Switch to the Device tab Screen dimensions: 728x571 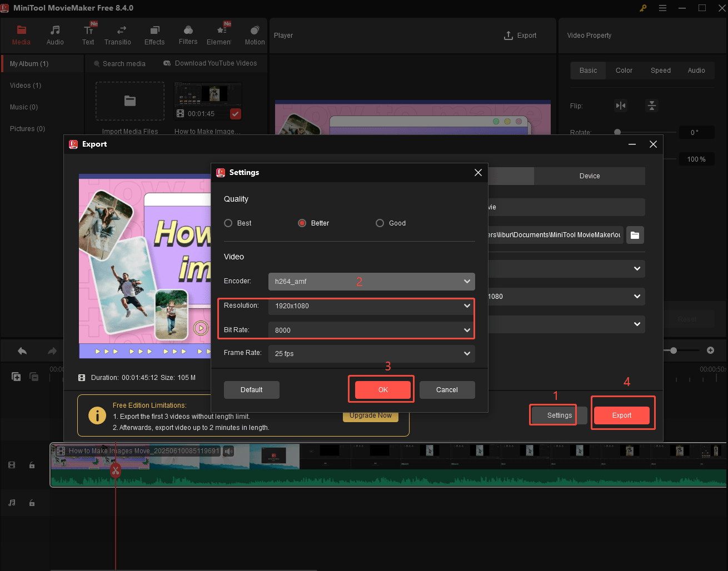(589, 176)
